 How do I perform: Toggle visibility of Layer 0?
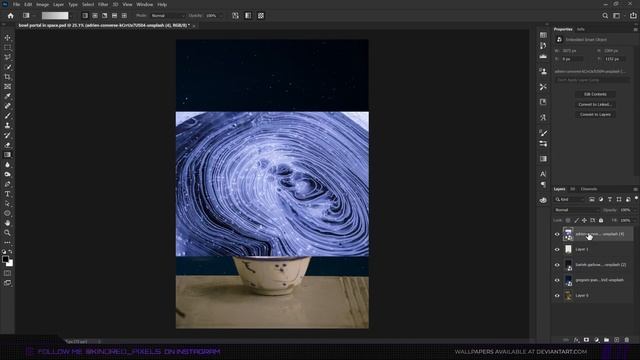557,296
